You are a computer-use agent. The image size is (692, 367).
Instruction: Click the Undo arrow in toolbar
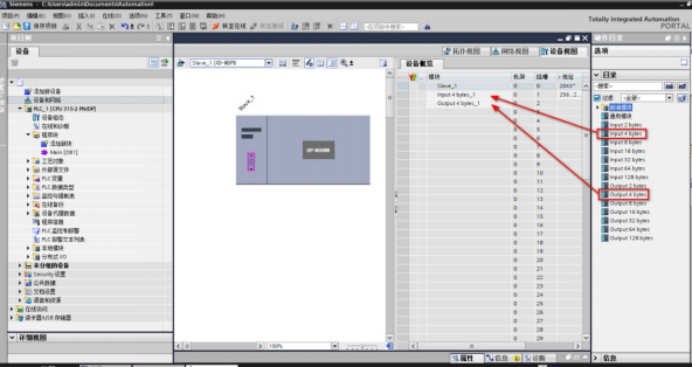point(125,26)
